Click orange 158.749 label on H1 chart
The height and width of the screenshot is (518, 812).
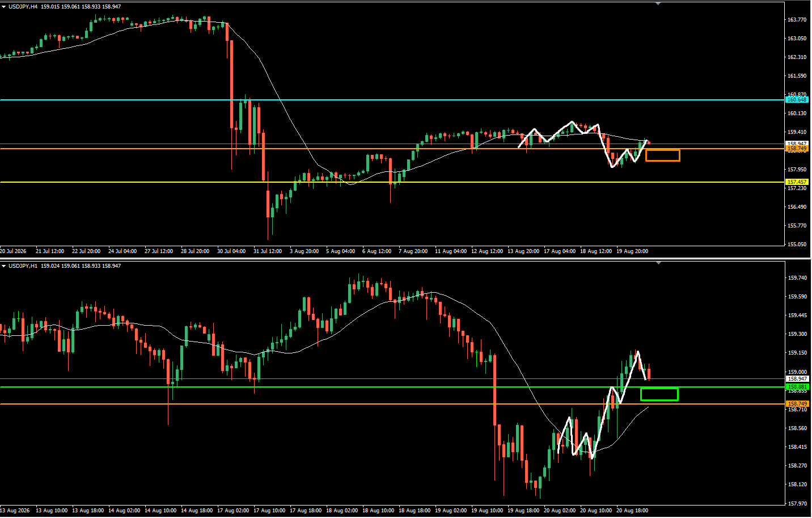point(797,404)
